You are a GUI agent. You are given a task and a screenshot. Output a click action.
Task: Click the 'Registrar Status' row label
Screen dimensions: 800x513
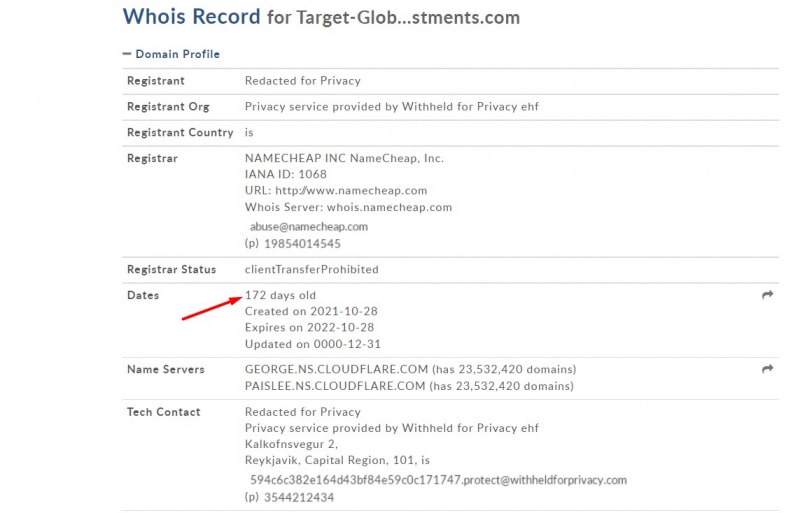coord(171,270)
